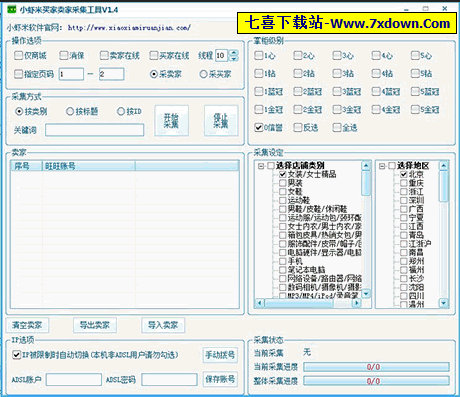
Task: Click the 关键词 input field
Action: pos(95,130)
